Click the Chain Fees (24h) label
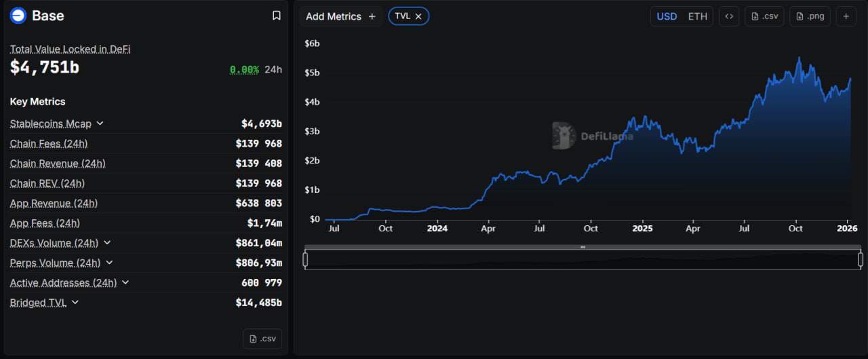 pos(48,144)
